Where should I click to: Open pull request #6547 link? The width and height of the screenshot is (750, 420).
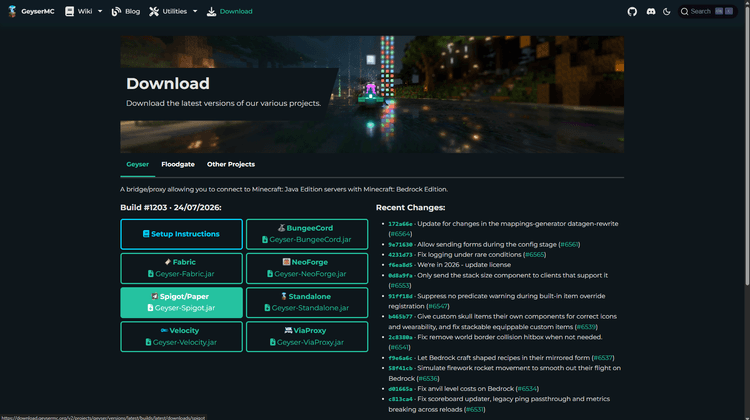click(x=438, y=306)
